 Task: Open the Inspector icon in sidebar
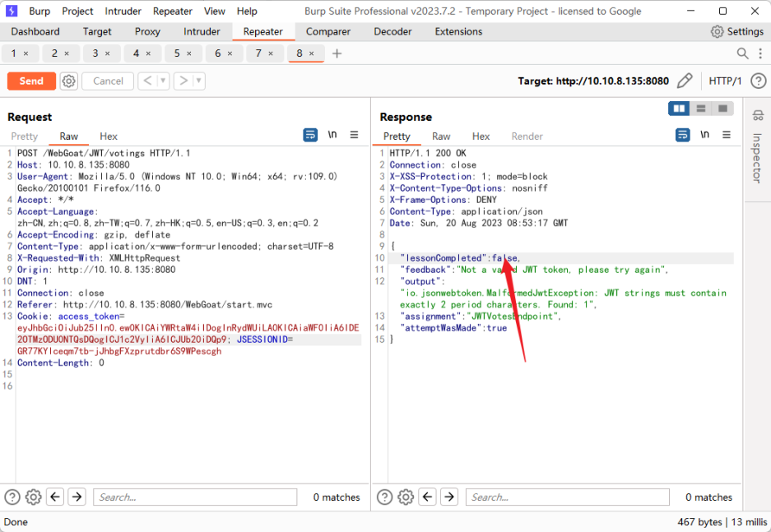[758, 116]
